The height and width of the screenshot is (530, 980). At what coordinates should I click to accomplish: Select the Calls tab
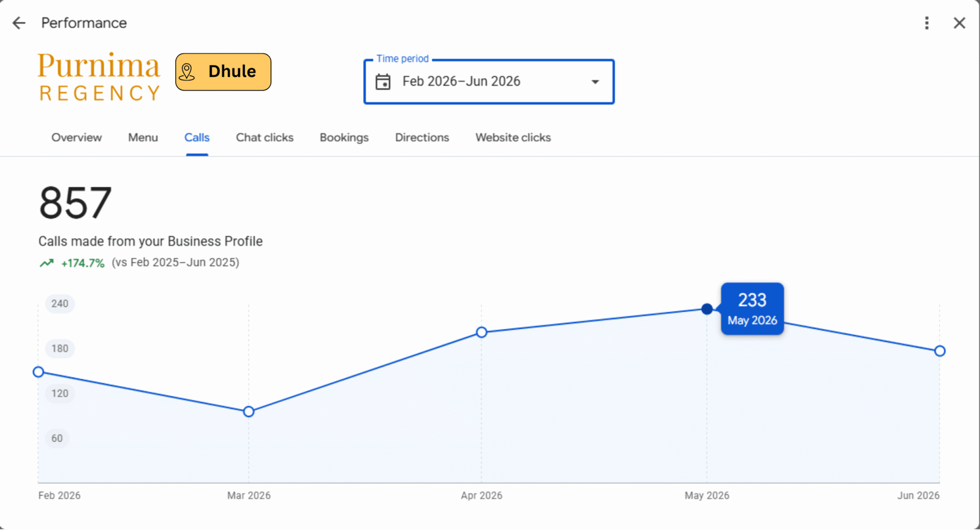pyautogui.click(x=197, y=137)
